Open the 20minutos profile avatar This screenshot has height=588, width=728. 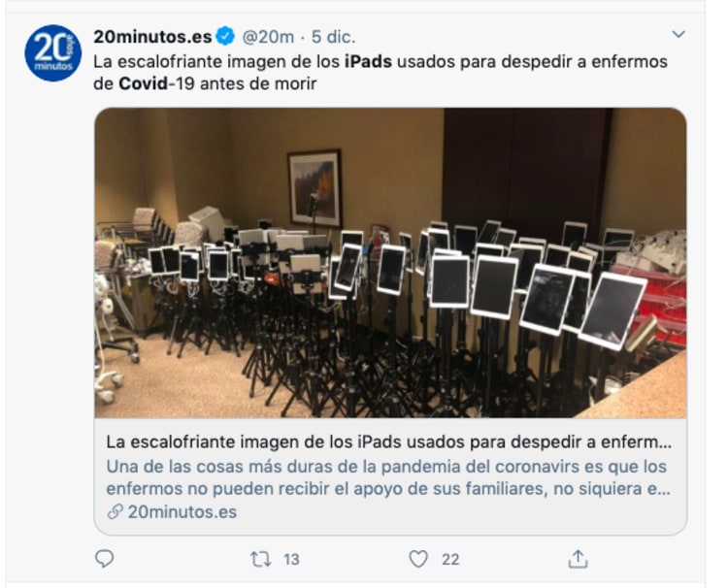[x=53, y=53]
